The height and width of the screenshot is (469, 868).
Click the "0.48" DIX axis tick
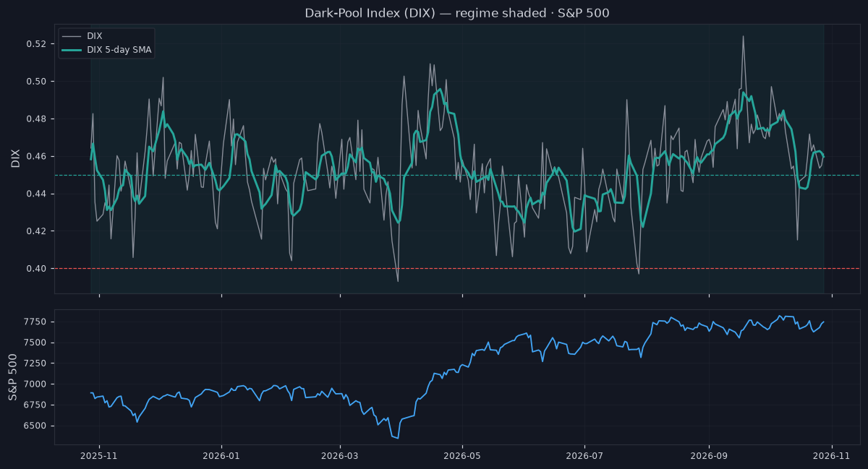coord(36,119)
